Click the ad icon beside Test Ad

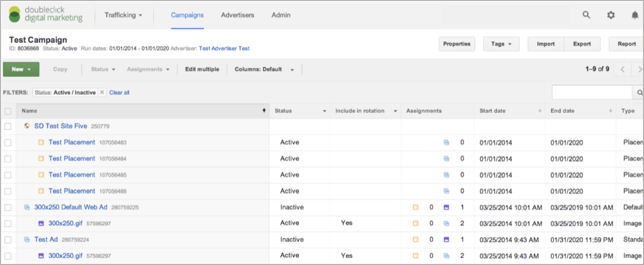pos(27,240)
